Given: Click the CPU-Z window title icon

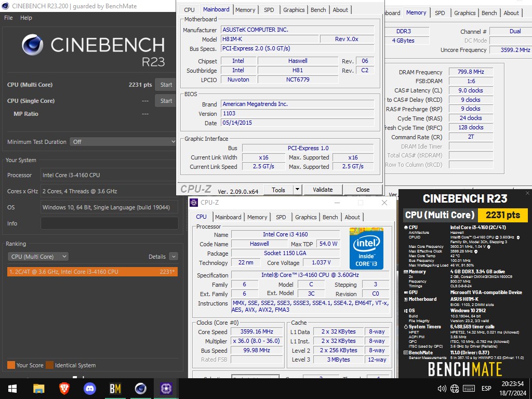Looking at the screenshot, I should [194, 203].
